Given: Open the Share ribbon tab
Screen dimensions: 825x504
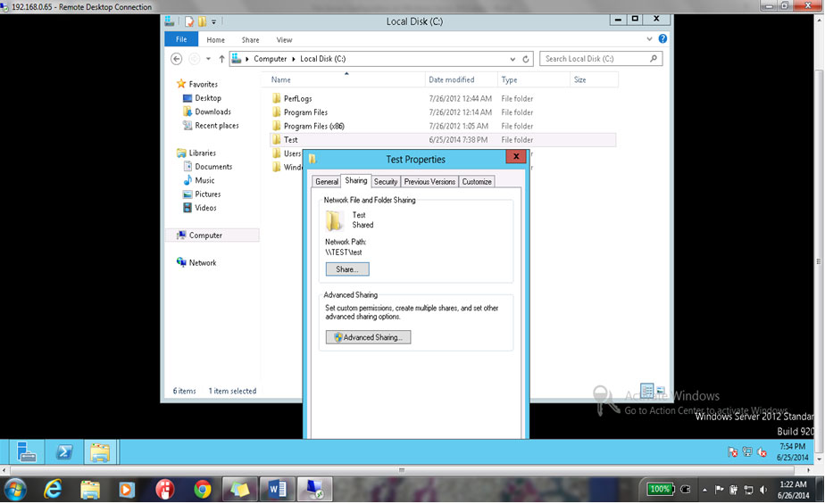Looking at the screenshot, I should pyautogui.click(x=250, y=40).
